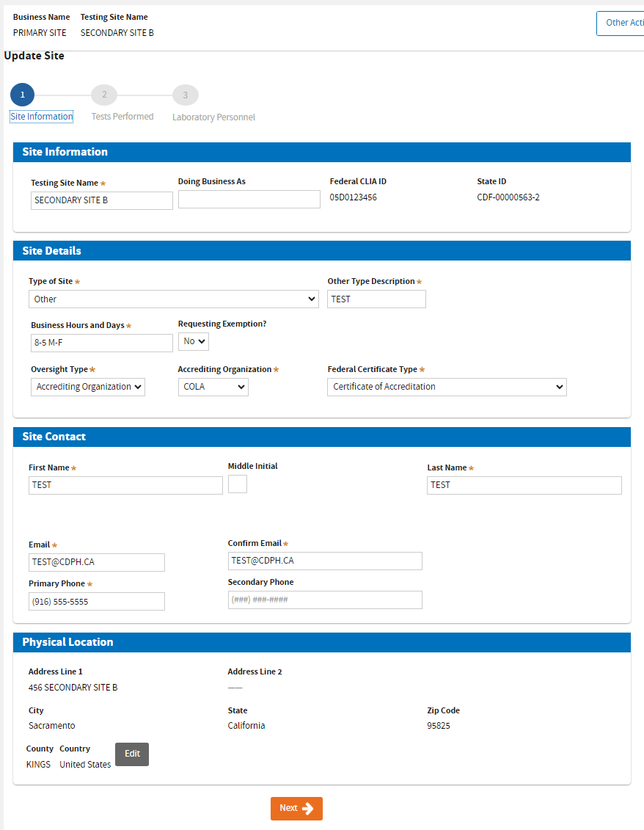Select the Accrediting Organization COLA dropdown
This screenshot has width=644, height=830.
point(213,387)
